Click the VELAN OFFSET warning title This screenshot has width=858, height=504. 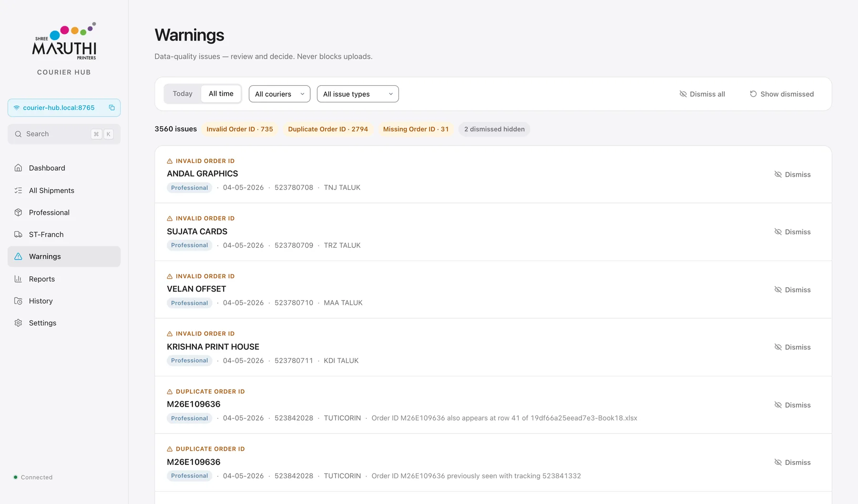click(x=196, y=289)
